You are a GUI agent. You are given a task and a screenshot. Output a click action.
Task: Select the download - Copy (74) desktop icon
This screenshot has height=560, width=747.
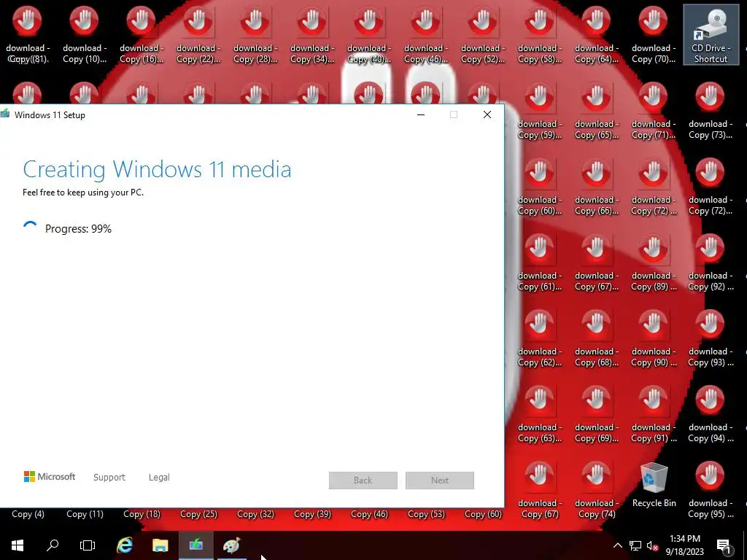click(x=597, y=489)
